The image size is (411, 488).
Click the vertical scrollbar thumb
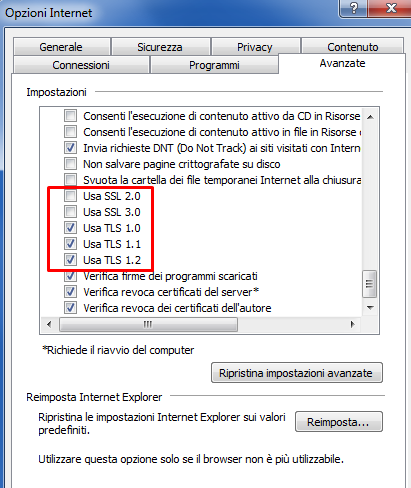click(369, 284)
